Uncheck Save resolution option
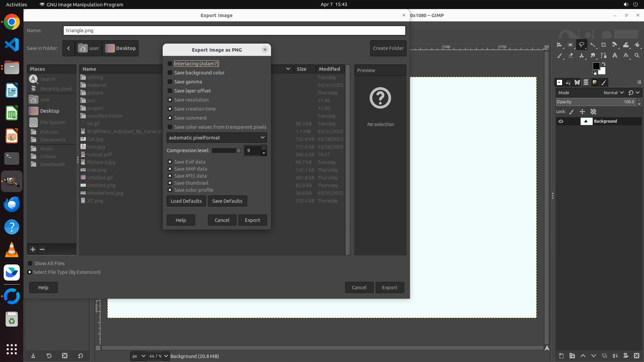 click(x=170, y=100)
